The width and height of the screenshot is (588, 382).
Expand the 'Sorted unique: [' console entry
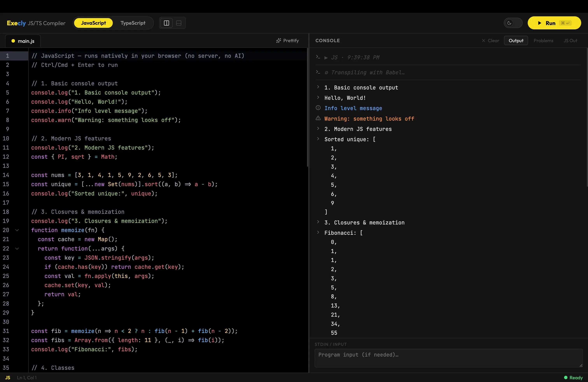click(318, 139)
